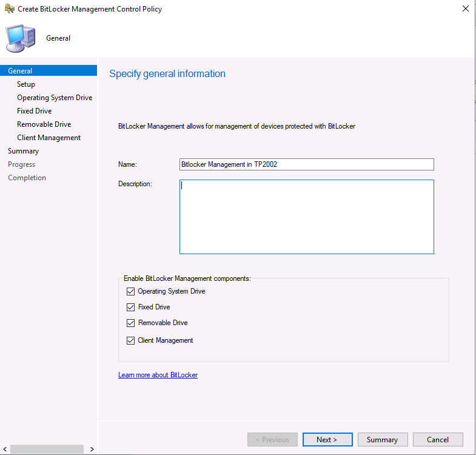Jump to the Summary step in the sidebar

coord(24,151)
